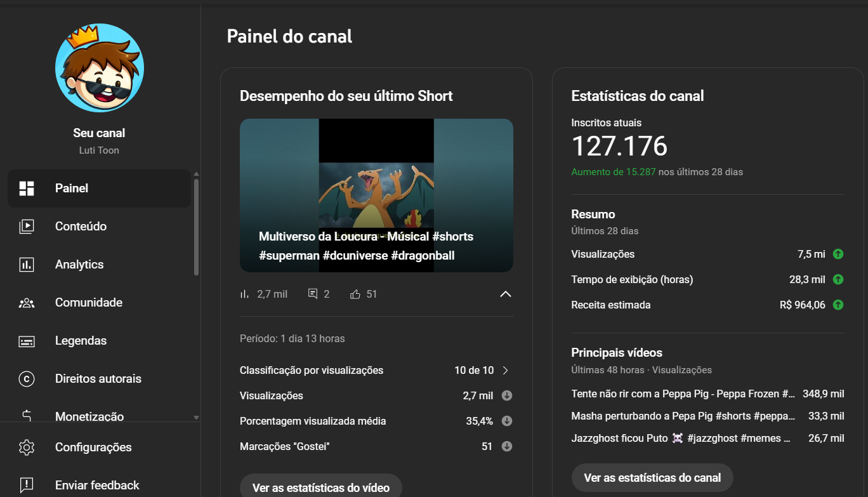Click Ver as estatísticas do canal button
Viewport: 868px width, 497px height.
[652, 477]
